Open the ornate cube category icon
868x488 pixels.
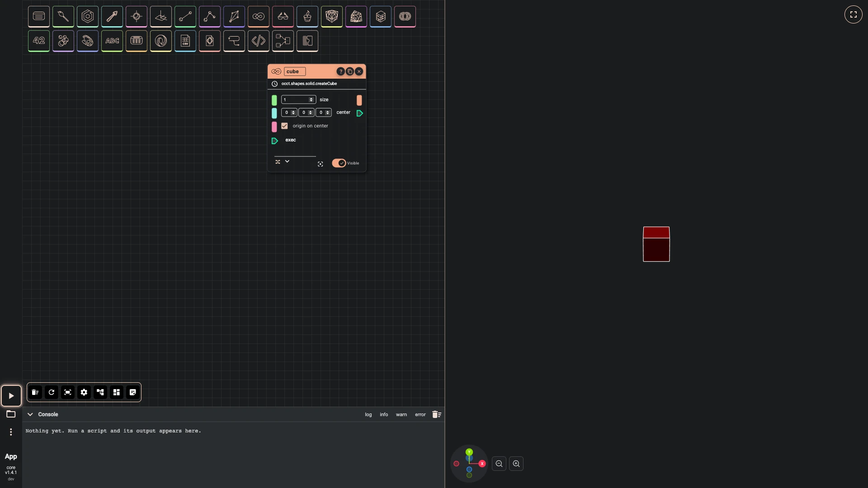(x=332, y=17)
